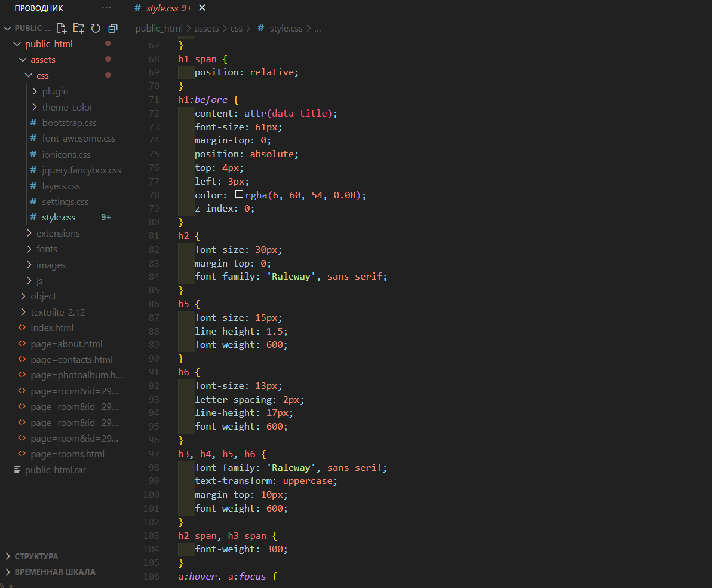Open font-awesome.css file
Viewport: 712px width, 588px height.
[79, 139]
